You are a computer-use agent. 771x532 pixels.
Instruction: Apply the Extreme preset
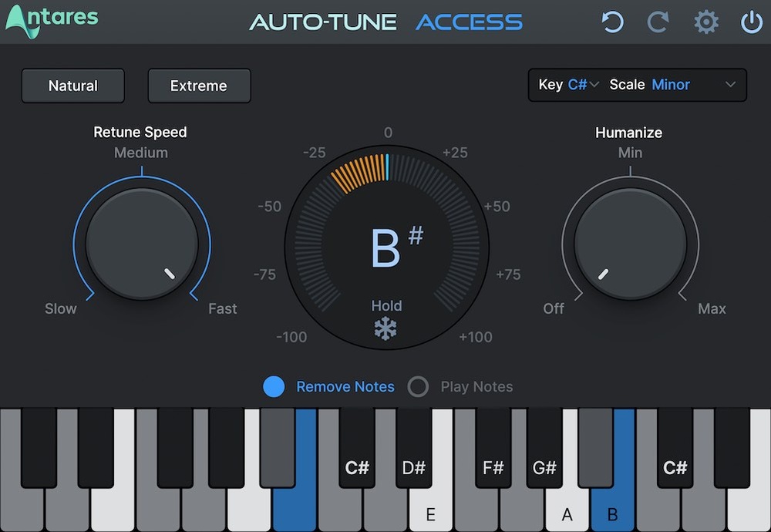click(199, 86)
